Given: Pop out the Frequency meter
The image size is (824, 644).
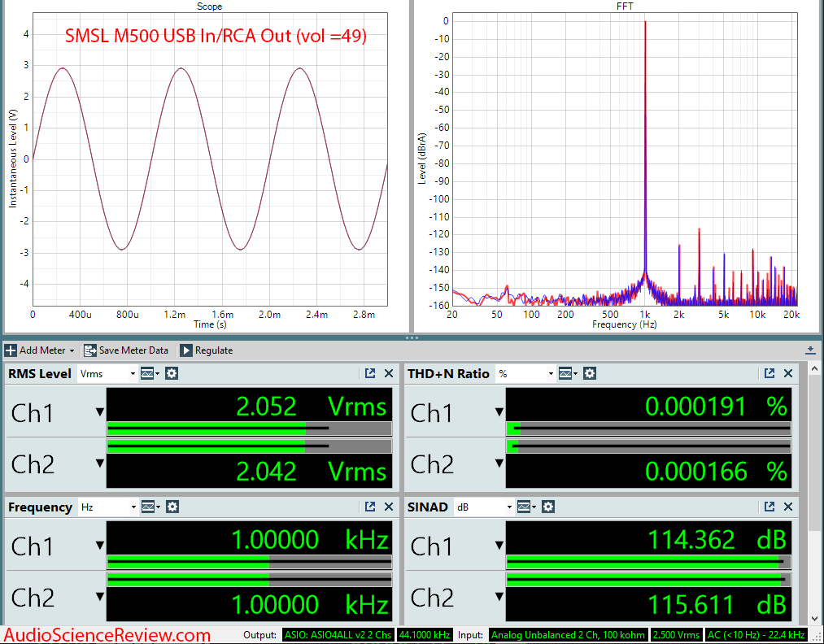Looking at the screenshot, I should pyautogui.click(x=370, y=507).
